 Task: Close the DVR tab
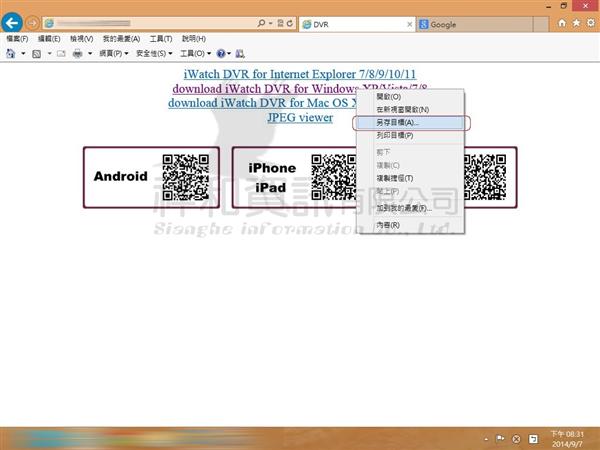click(x=410, y=23)
